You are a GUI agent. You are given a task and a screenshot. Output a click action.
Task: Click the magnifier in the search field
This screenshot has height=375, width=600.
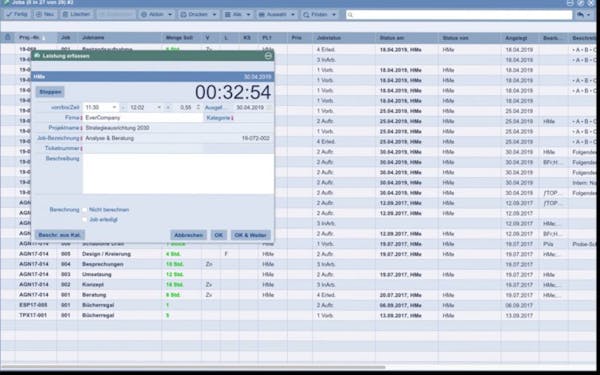[350, 15]
